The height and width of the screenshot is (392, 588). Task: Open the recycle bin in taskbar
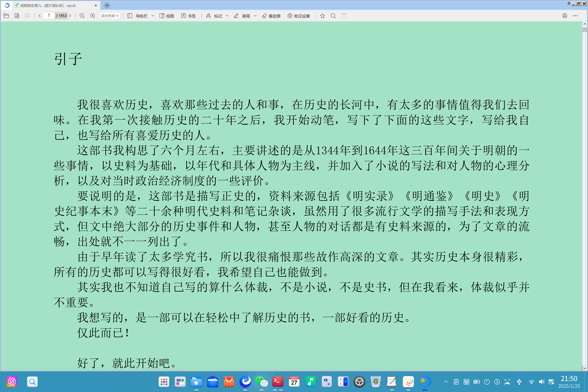click(376, 382)
